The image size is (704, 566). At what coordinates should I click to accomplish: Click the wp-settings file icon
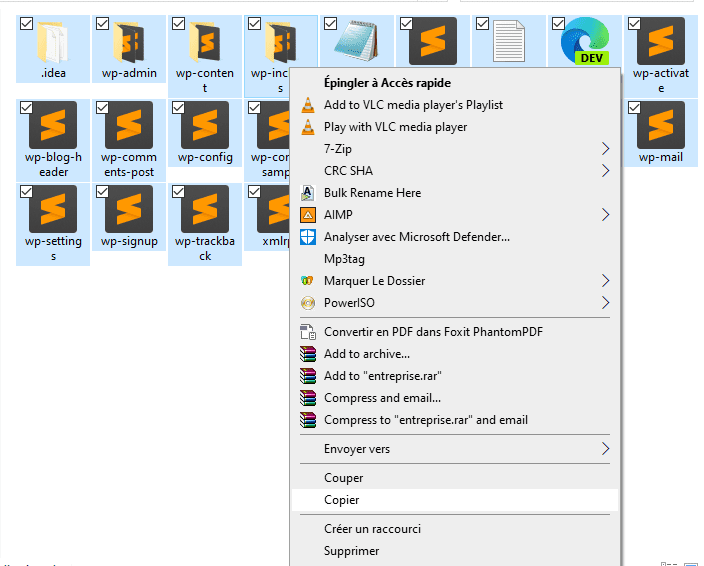pos(53,209)
